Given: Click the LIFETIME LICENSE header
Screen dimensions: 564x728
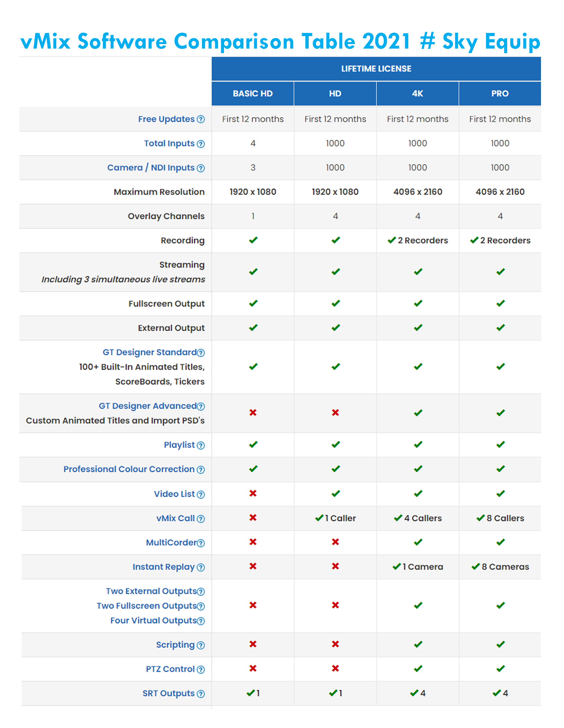Looking at the screenshot, I should (376, 69).
